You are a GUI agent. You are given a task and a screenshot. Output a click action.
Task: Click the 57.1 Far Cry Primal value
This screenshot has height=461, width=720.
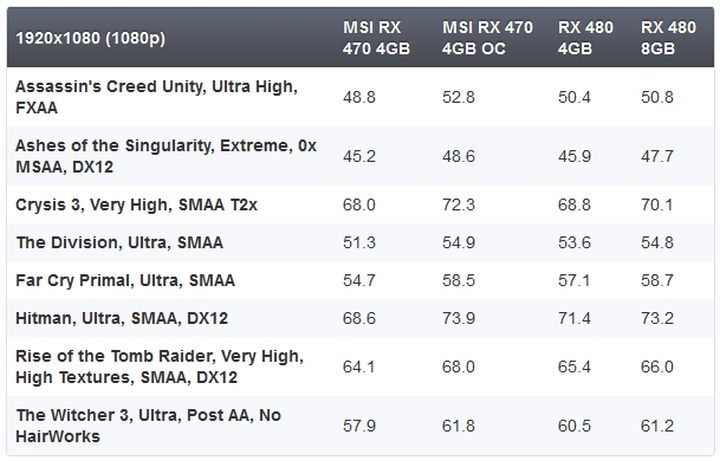(574, 281)
